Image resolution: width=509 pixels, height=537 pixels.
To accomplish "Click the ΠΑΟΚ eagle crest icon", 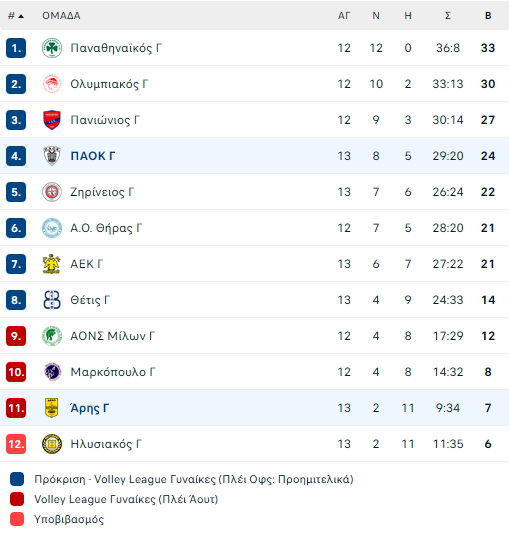I will tap(52, 156).
